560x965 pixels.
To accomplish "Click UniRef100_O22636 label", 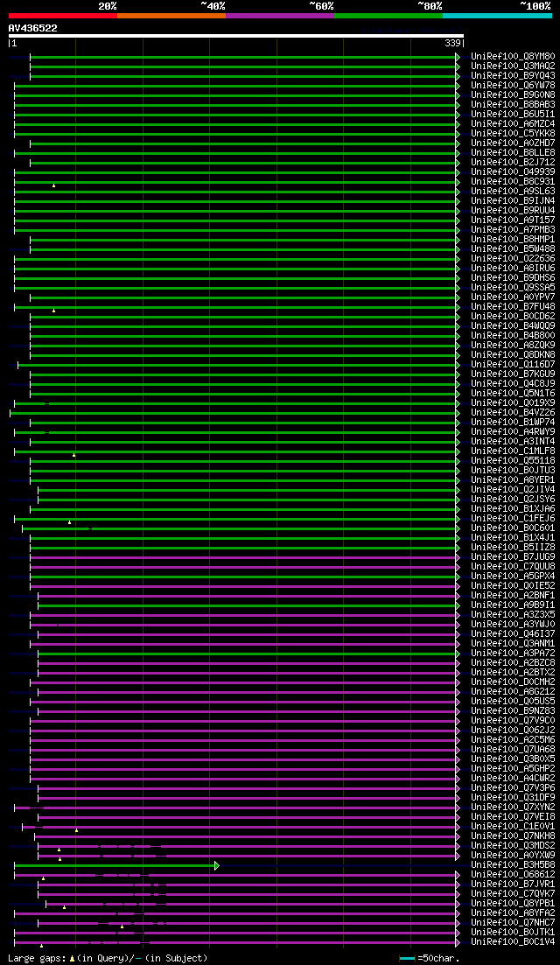I will coord(513,259).
